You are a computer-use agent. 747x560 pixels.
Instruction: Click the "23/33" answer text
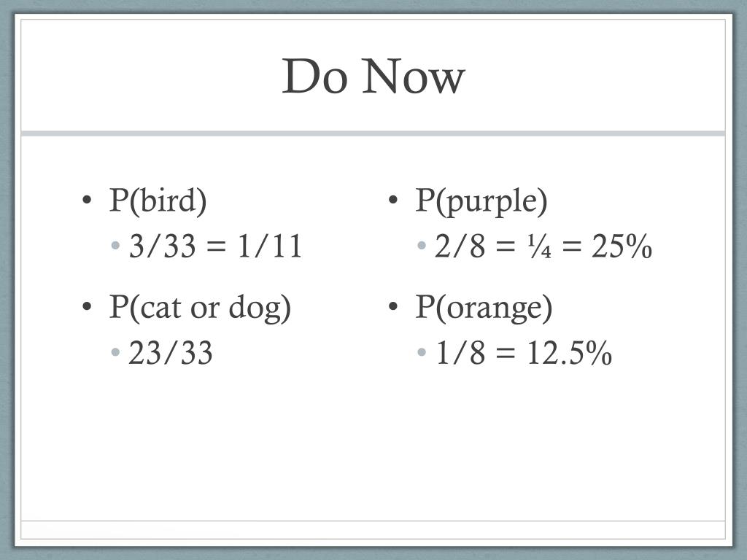click(x=171, y=354)
